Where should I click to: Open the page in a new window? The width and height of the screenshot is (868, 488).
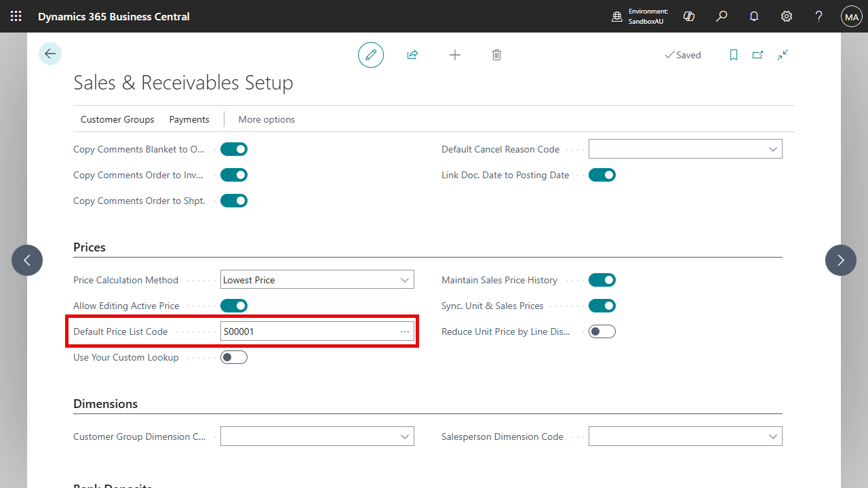click(x=758, y=55)
